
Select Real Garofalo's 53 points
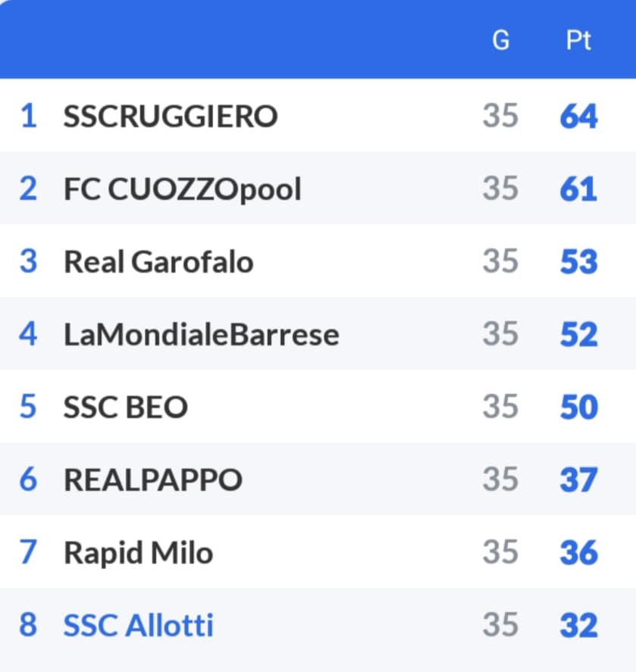click(578, 262)
